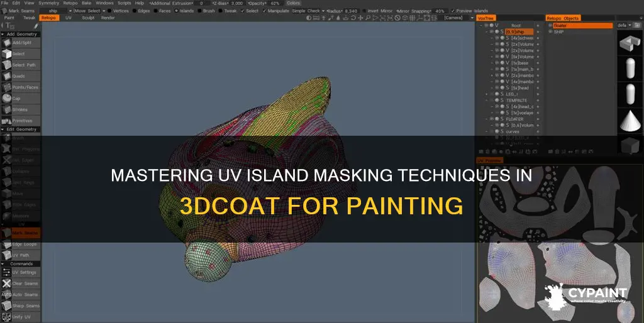
Task: Click the text T tool icon at top left
Action: pyautogui.click(x=9, y=26)
